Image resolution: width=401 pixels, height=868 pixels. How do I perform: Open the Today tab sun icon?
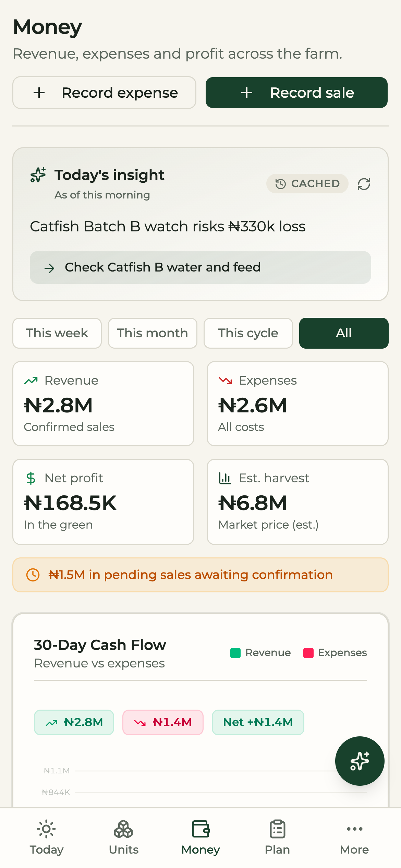(x=46, y=829)
